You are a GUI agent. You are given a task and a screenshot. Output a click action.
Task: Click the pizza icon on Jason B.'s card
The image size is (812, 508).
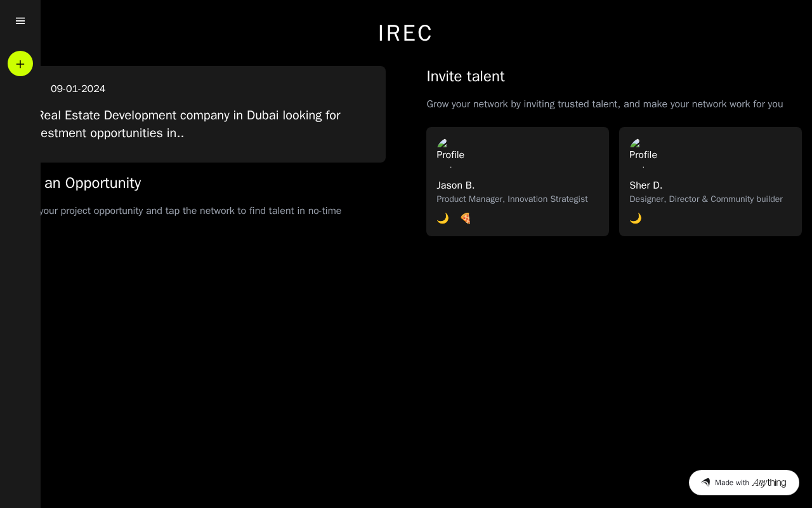coord(466,218)
